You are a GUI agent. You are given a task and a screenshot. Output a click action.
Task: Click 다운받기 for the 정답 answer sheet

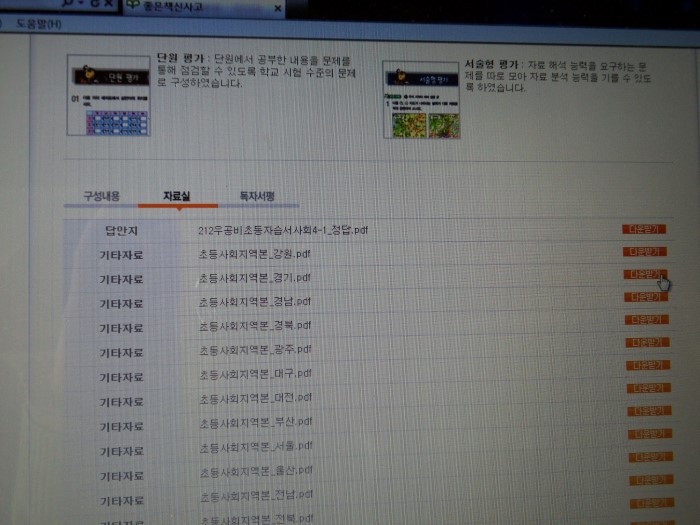tap(643, 229)
